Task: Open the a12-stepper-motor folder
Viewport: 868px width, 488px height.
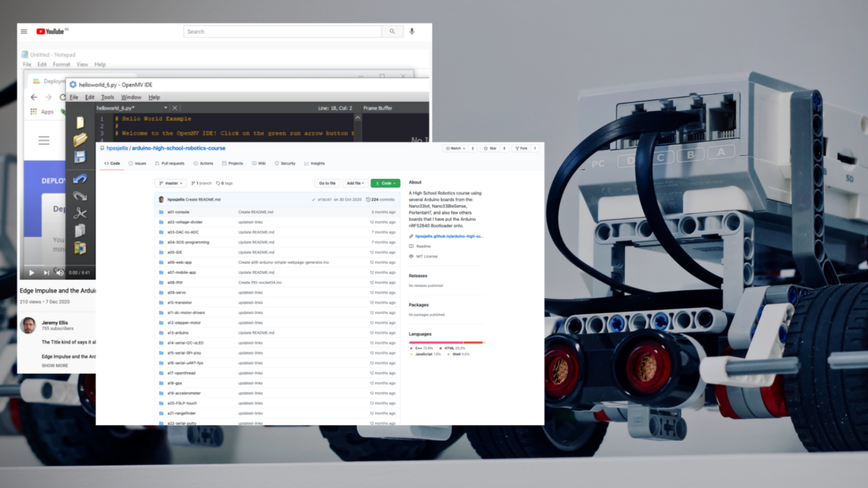Action: [x=184, y=323]
